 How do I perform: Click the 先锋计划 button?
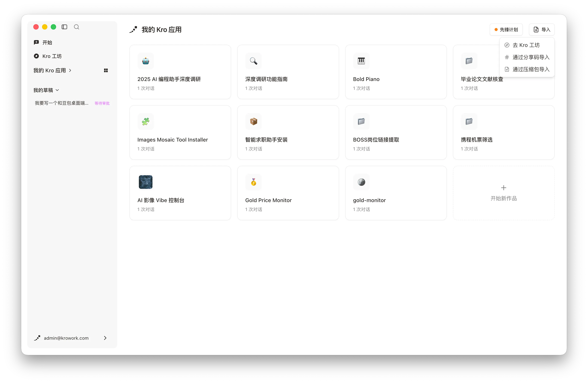tap(506, 30)
